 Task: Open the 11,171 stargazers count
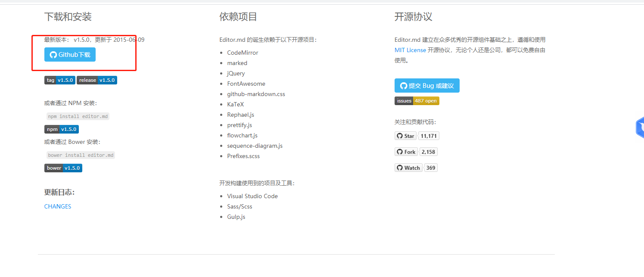pos(429,136)
